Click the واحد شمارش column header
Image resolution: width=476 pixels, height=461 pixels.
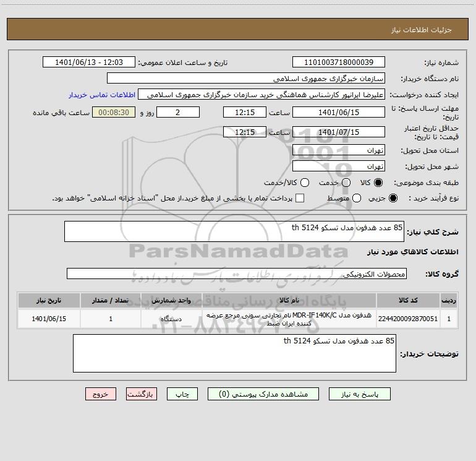coord(171,300)
